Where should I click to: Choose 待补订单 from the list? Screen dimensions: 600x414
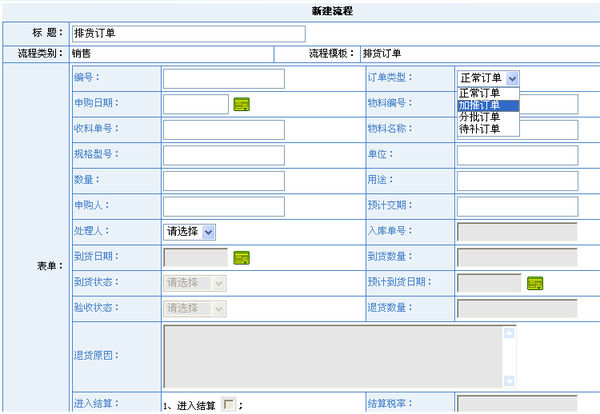(488, 129)
